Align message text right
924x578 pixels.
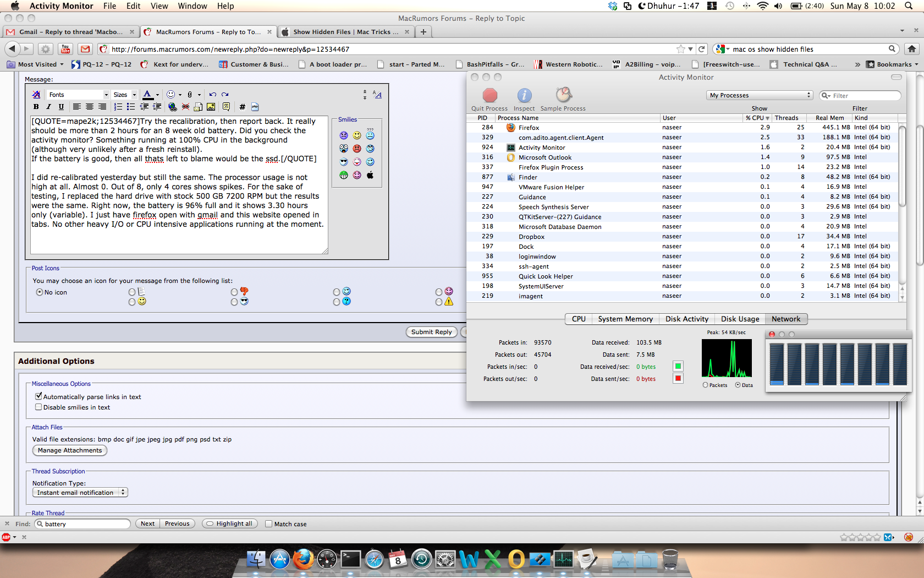(102, 107)
